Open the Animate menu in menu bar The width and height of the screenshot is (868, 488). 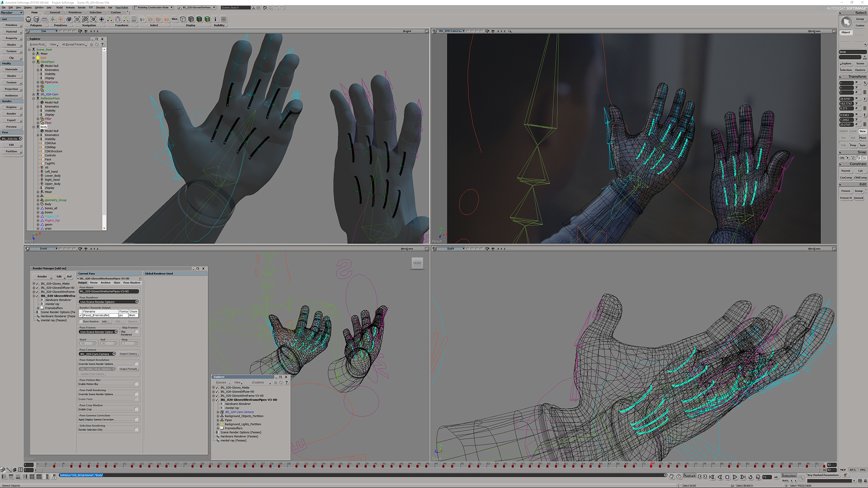click(70, 8)
